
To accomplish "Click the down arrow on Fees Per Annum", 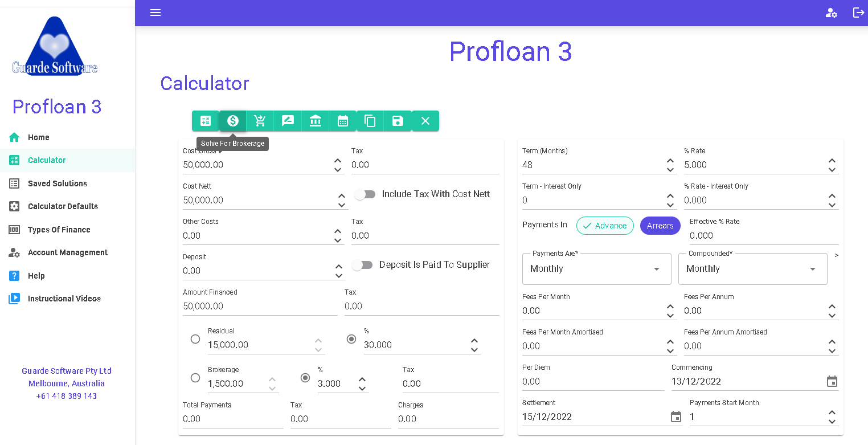I will pos(832,316).
